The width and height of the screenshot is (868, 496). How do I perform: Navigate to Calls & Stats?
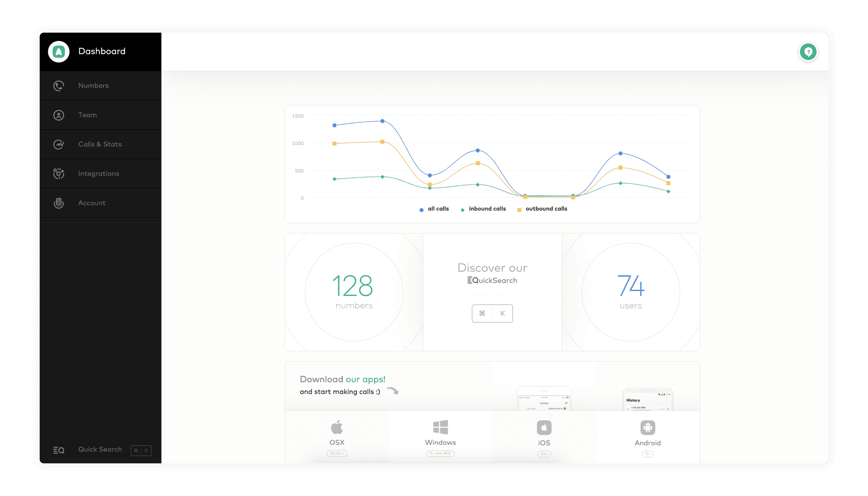[x=100, y=144]
